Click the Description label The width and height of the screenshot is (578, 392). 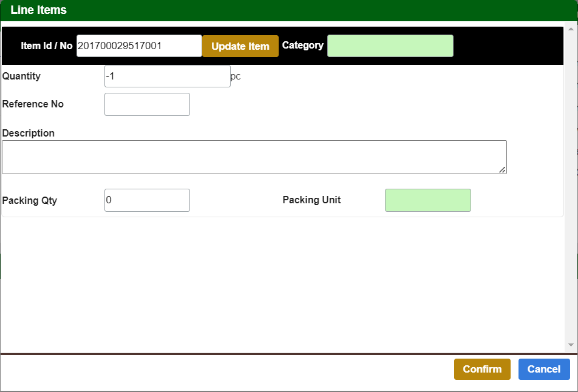tap(29, 133)
